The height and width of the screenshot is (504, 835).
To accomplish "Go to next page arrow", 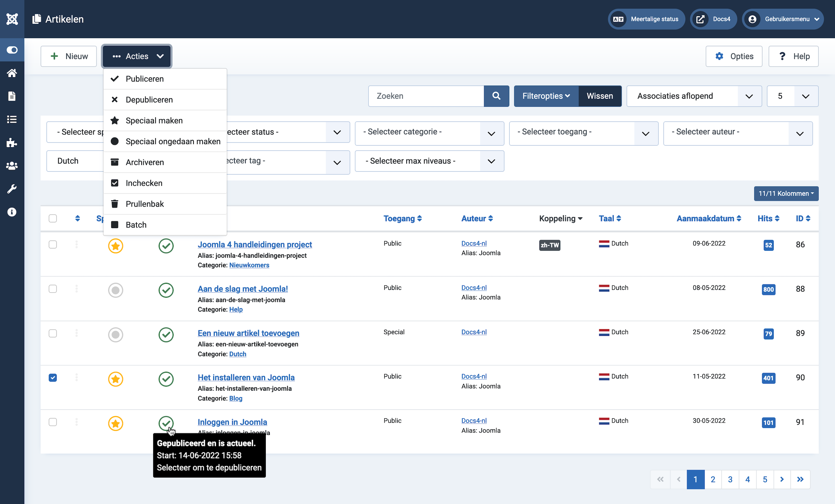I will 782,479.
